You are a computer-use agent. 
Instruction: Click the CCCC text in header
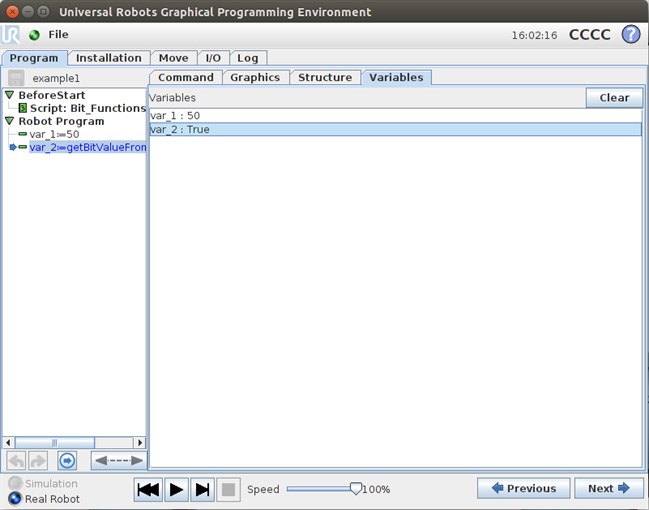tap(590, 35)
